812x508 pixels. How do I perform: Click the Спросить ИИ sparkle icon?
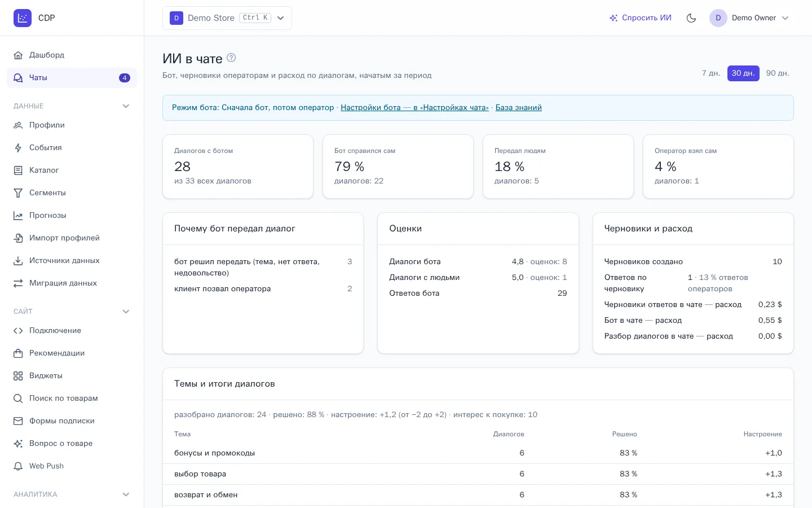click(x=614, y=18)
